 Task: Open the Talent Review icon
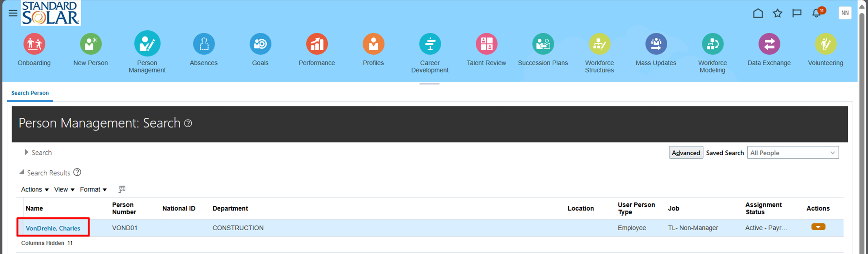point(487,44)
